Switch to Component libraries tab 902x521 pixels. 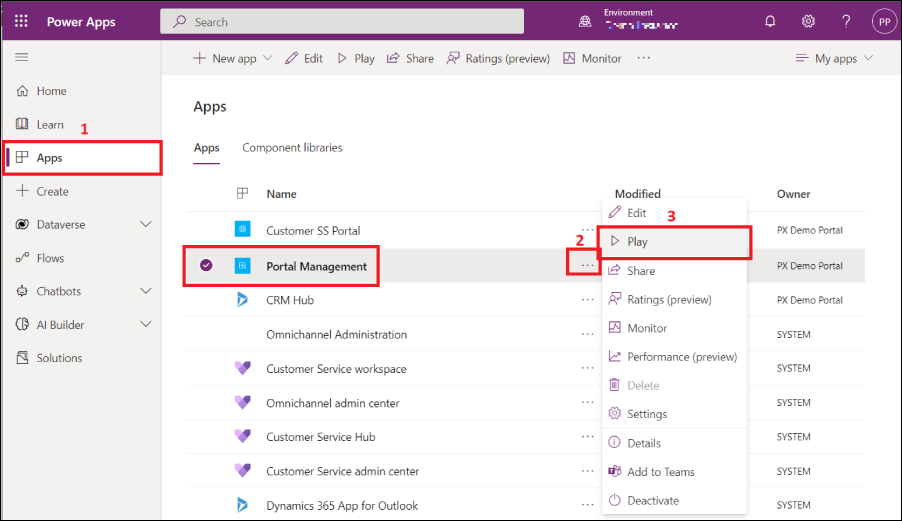coord(292,148)
